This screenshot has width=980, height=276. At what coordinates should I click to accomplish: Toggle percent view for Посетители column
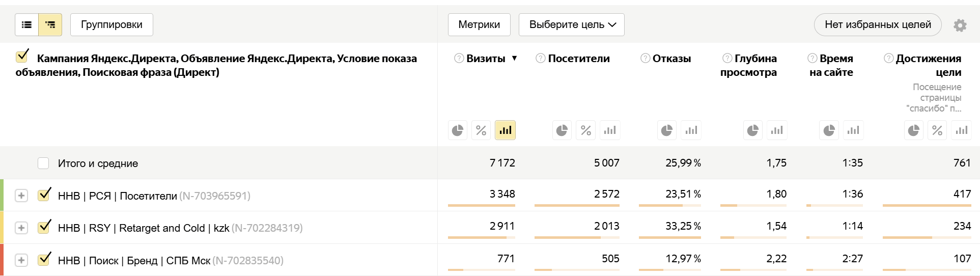(586, 130)
